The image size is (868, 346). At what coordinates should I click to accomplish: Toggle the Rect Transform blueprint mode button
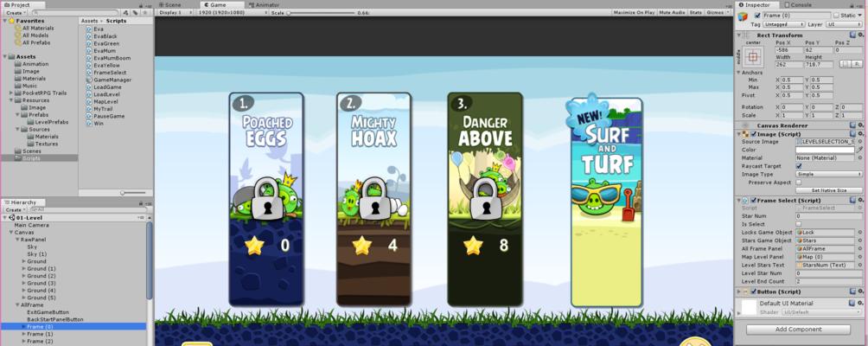(845, 64)
